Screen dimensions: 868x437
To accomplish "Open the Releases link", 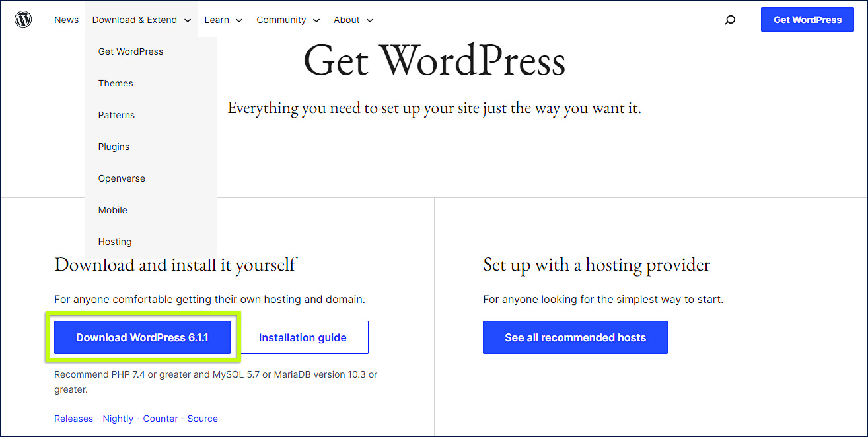I will pyautogui.click(x=73, y=419).
